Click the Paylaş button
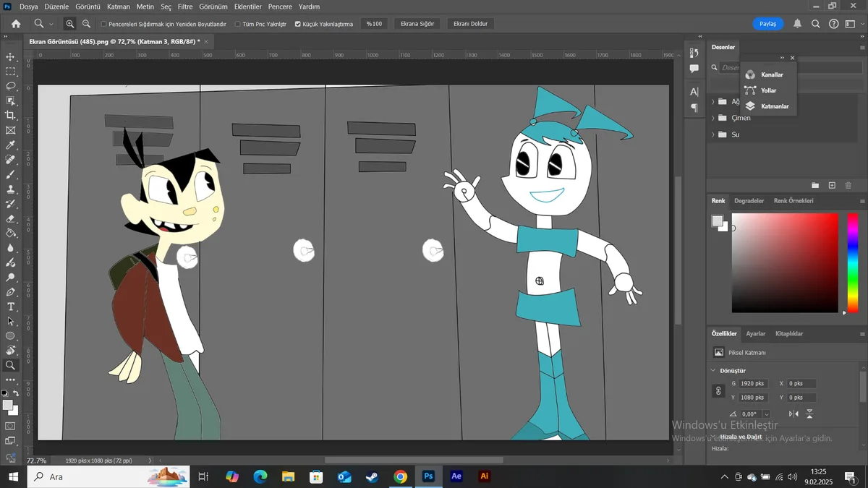This screenshot has width=868, height=488. [768, 24]
